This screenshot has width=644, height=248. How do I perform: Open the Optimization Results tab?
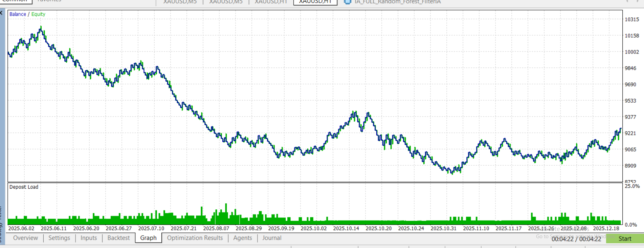(x=195, y=238)
